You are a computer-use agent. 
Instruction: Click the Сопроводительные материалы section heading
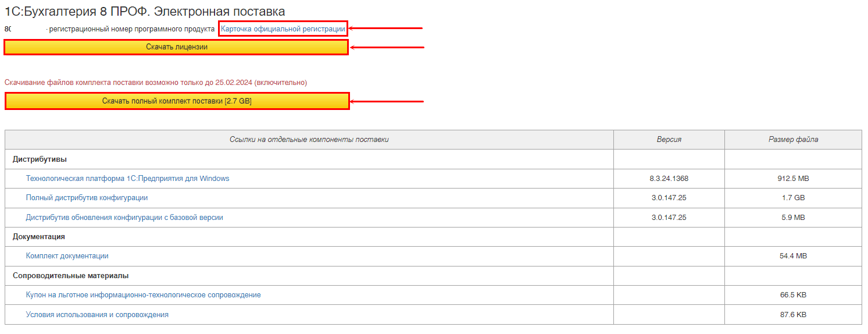coord(70,276)
